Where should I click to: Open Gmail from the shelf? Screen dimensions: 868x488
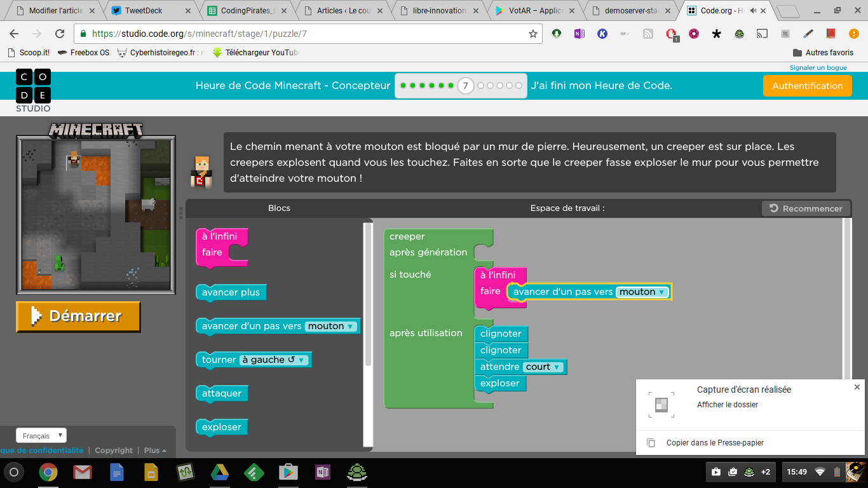(x=82, y=472)
